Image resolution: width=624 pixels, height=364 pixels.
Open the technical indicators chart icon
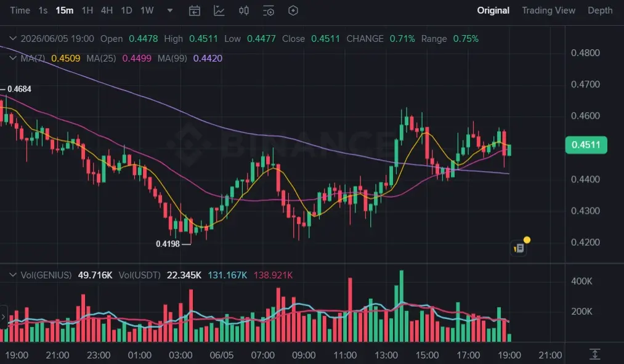click(219, 10)
